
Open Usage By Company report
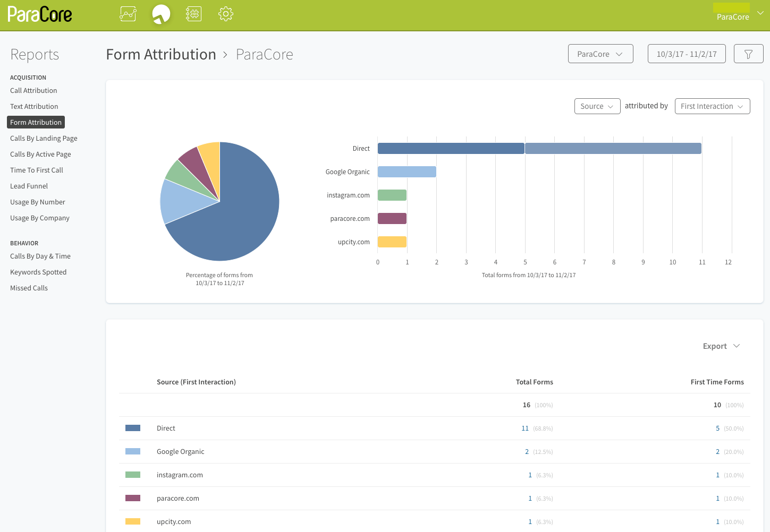point(40,218)
